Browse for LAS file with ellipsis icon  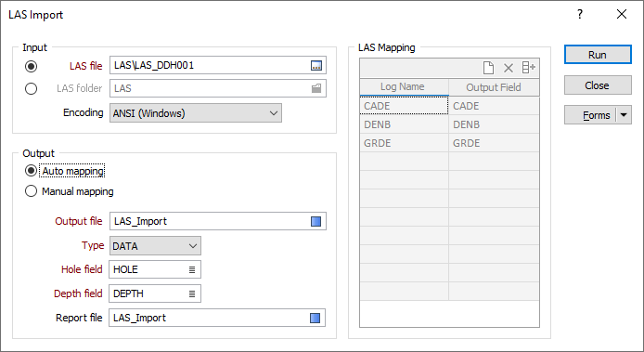(x=316, y=65)
